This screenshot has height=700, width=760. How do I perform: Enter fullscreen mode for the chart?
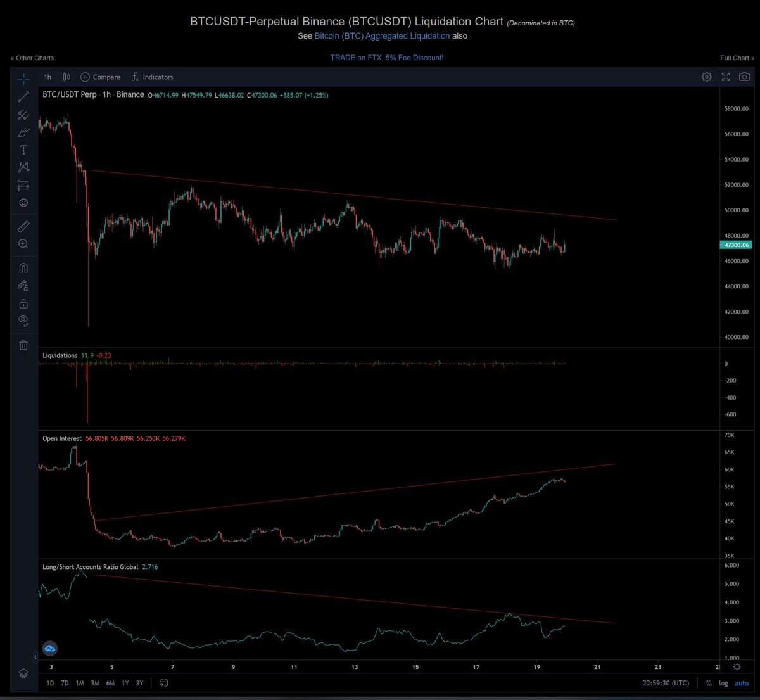pos(726,77)
